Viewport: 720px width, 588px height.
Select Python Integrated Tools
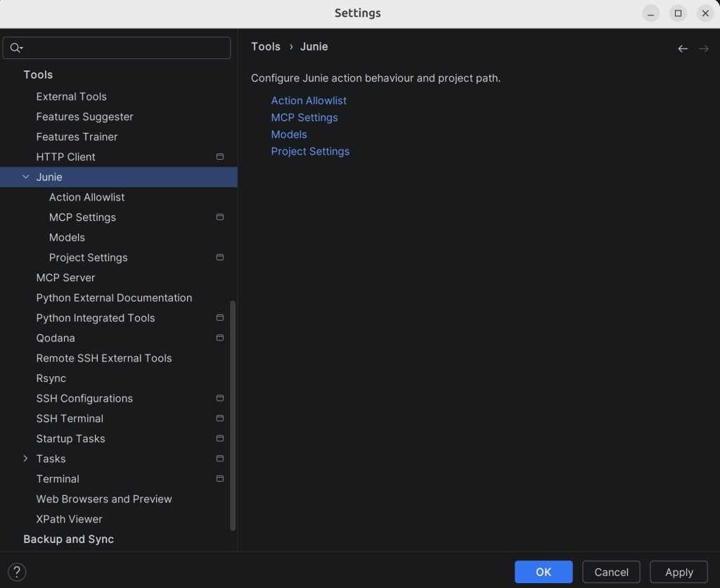click(118, 318)
